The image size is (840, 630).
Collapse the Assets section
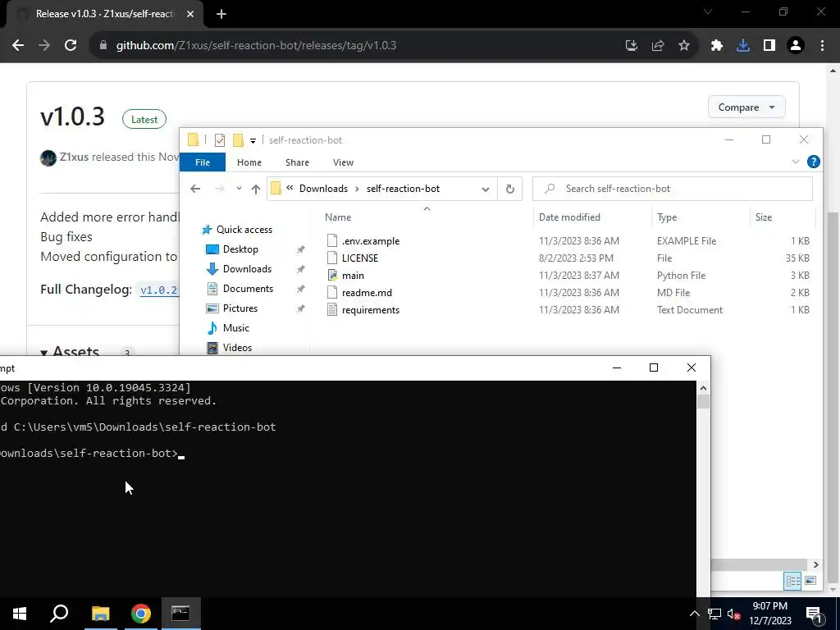70,351
